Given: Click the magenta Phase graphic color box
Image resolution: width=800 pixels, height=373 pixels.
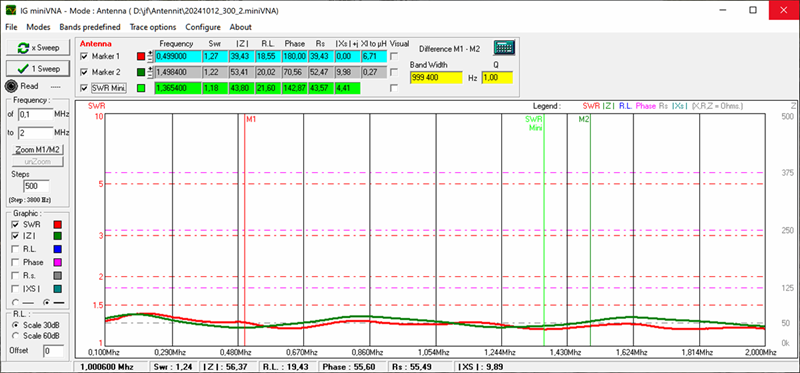Looking at the screenshot, I should [x=58, y=262].
